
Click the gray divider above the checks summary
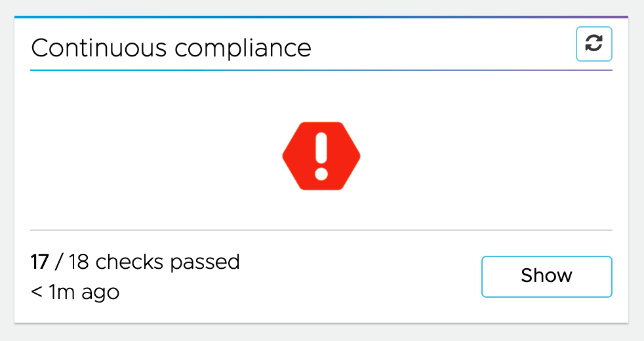(321, 230)
